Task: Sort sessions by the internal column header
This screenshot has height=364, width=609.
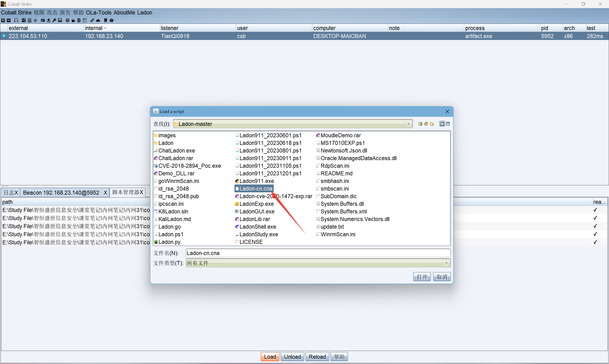Action: pos(122,28)
